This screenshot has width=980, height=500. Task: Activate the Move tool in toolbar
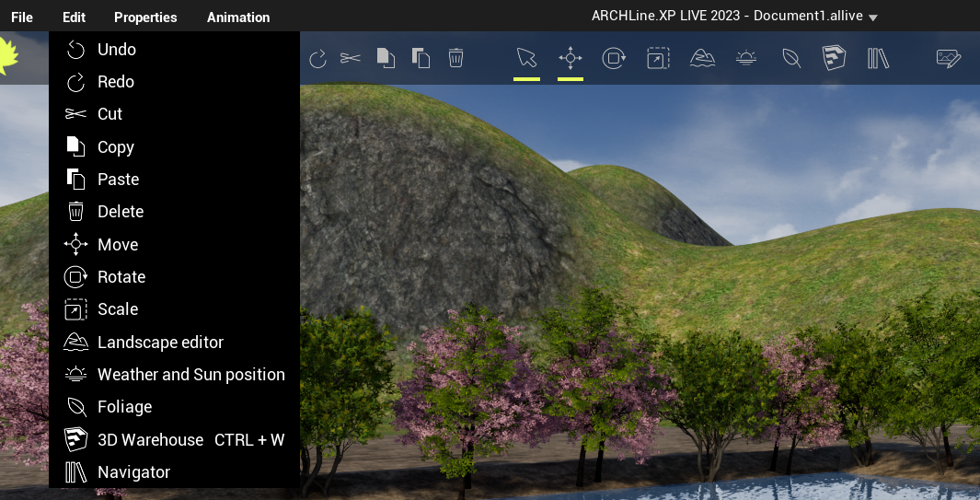click(x=571, y=58)
